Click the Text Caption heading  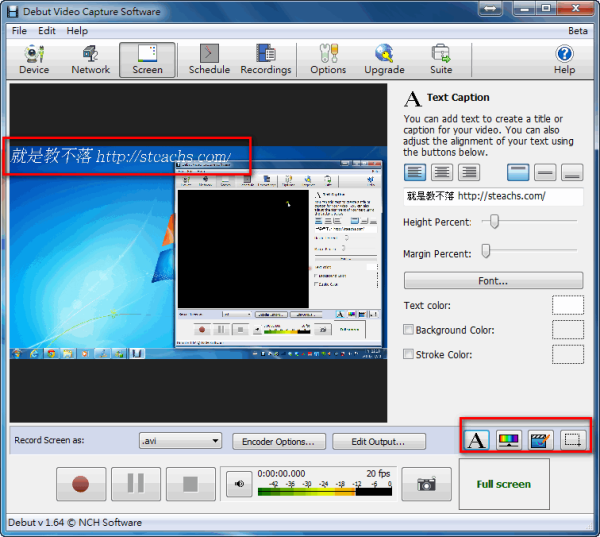(x=458, y=98)
